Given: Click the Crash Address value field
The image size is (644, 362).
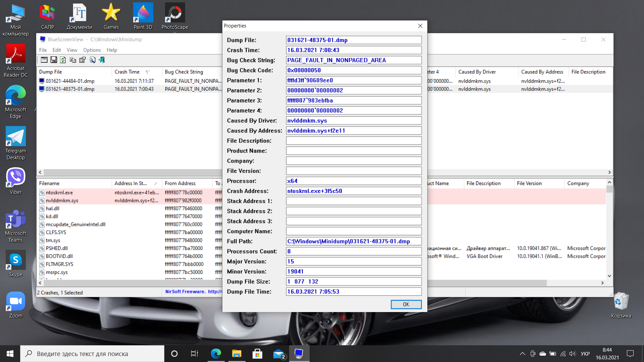Looking at the screenshot, I should click(354, 191).
